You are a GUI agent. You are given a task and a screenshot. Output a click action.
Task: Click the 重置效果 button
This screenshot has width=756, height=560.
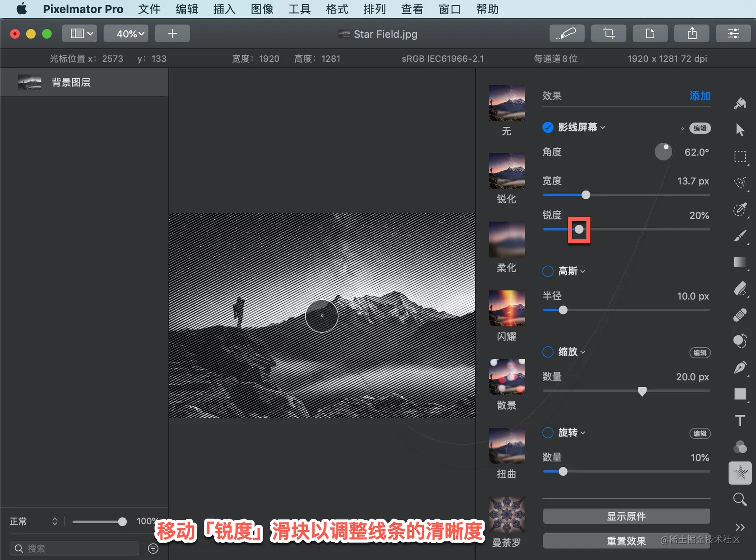pyautogui.click(x=626, y=541)
